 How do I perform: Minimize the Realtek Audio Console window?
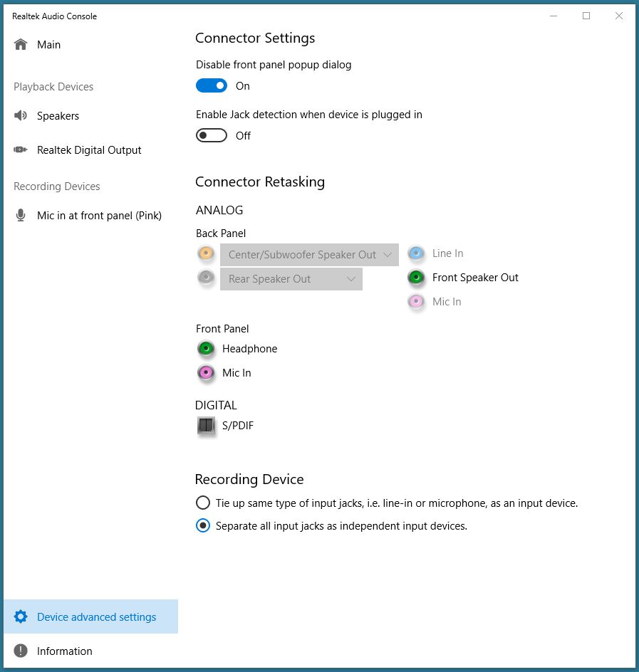click(554, 16)
